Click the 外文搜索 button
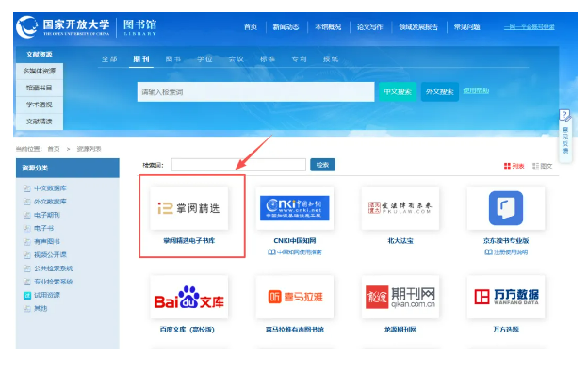Viewport: 588px width, 373px height. pyautogui.click(x=440, y=92)
